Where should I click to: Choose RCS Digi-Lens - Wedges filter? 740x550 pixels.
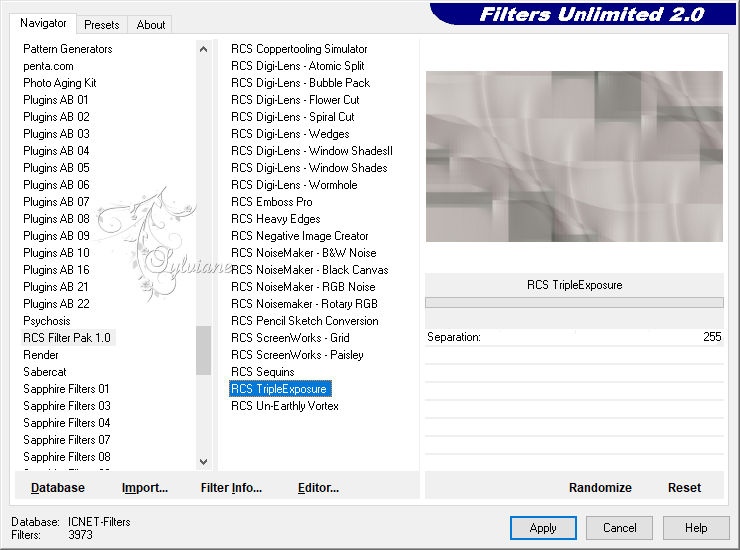point(290,134)
